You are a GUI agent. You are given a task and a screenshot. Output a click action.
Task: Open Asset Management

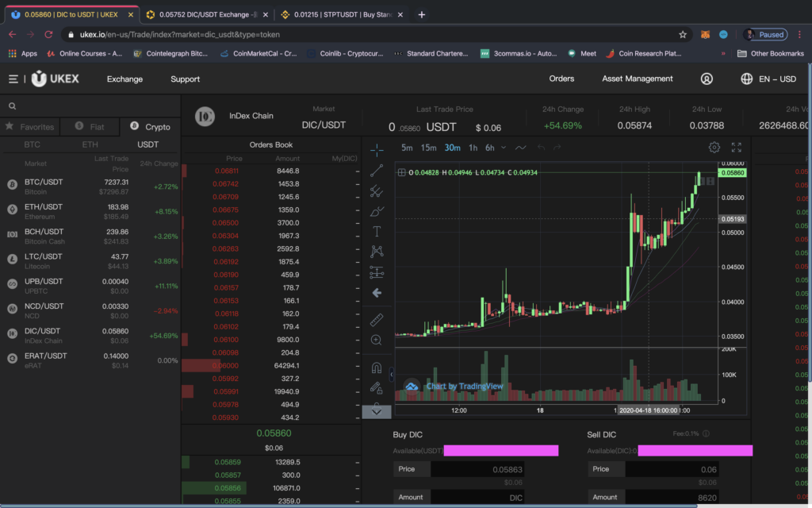pos(637,79)
